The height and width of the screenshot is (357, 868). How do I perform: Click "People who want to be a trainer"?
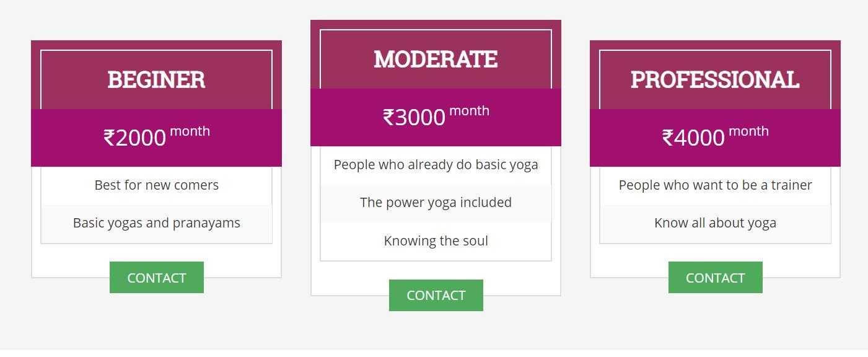[715, 185]
